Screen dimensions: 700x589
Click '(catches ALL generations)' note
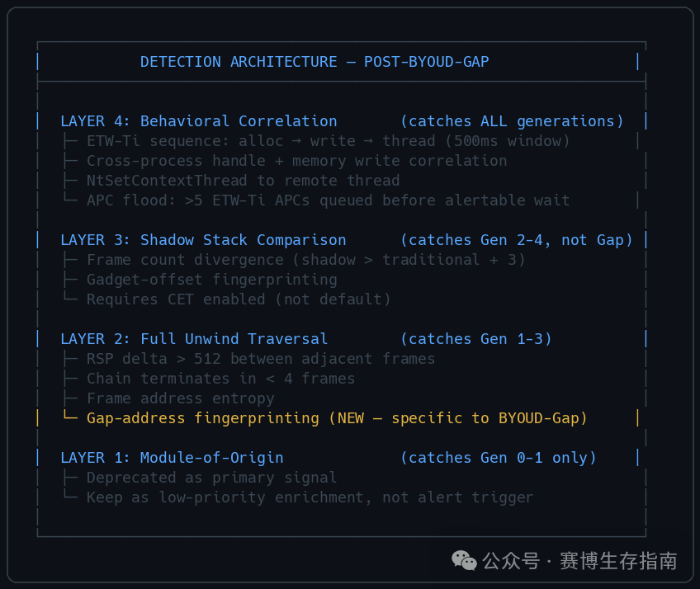[512, 121]
